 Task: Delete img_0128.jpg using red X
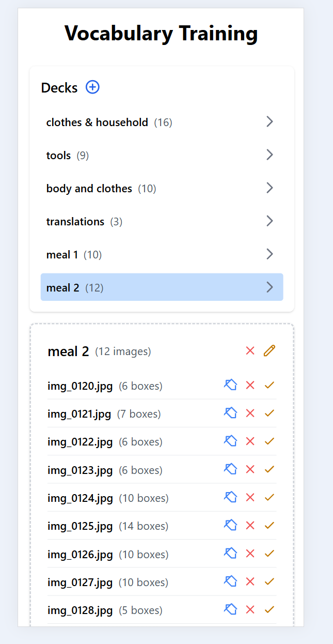click(250, 609)
